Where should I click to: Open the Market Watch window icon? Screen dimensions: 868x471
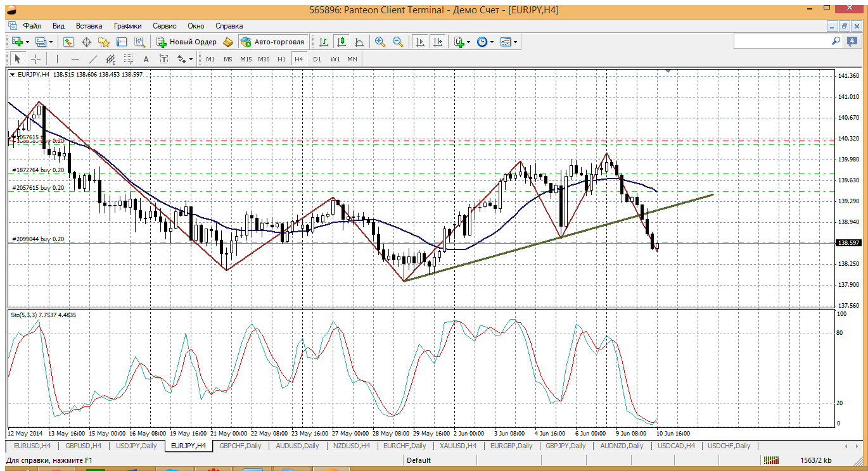pos(68,42)
